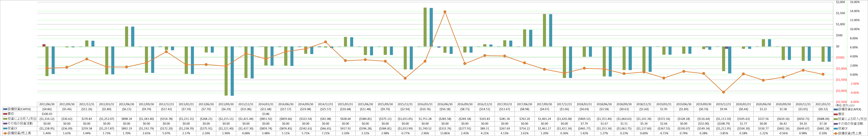
Task: Click the -3.85% ratio cell
Action: point(724,133)
